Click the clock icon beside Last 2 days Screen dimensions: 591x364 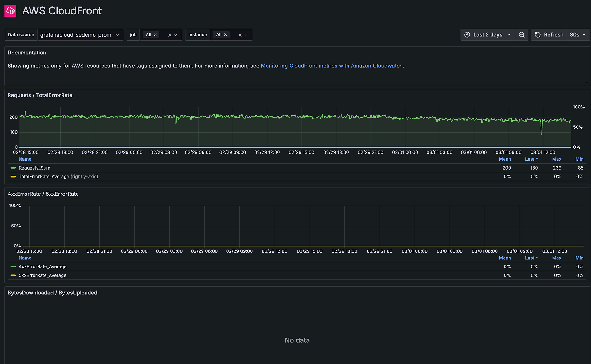click(x=467, y=34)
